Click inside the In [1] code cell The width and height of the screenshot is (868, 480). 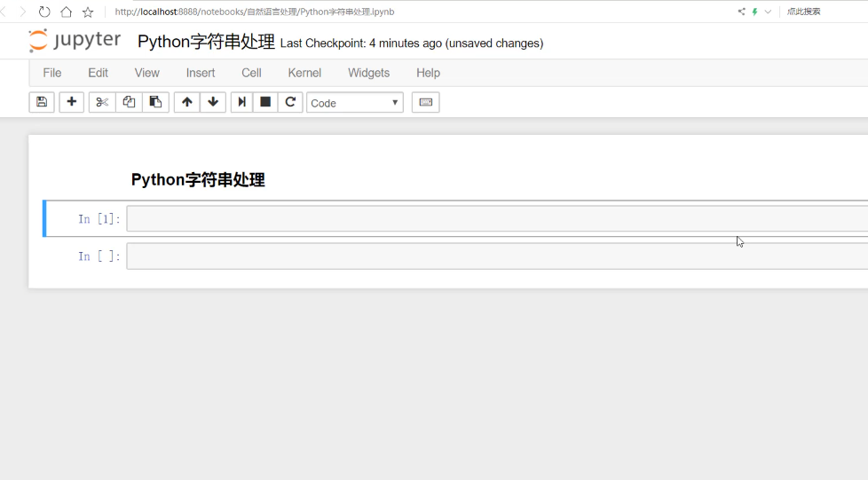point(497,219)
